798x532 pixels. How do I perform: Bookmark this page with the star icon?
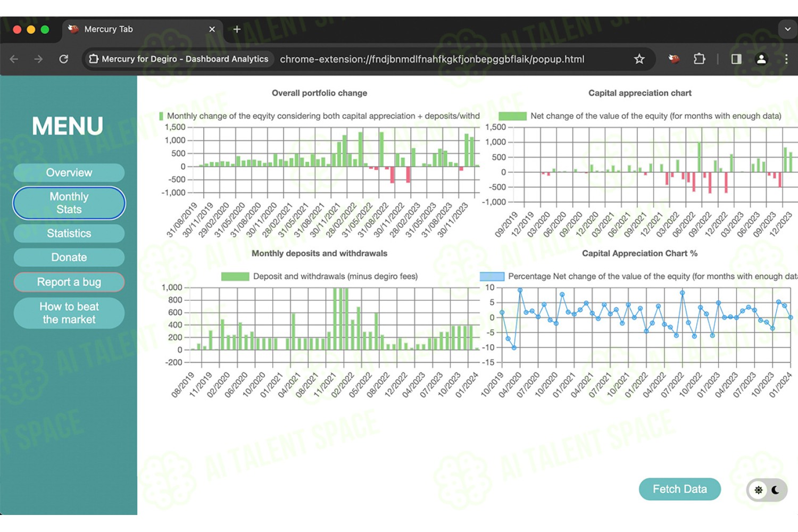coord(639,59)
